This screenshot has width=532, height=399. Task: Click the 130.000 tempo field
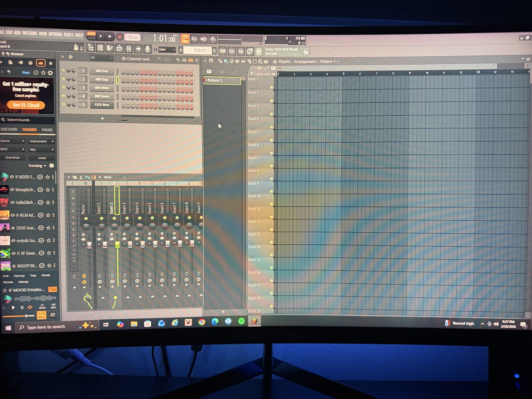pos(132,37)
